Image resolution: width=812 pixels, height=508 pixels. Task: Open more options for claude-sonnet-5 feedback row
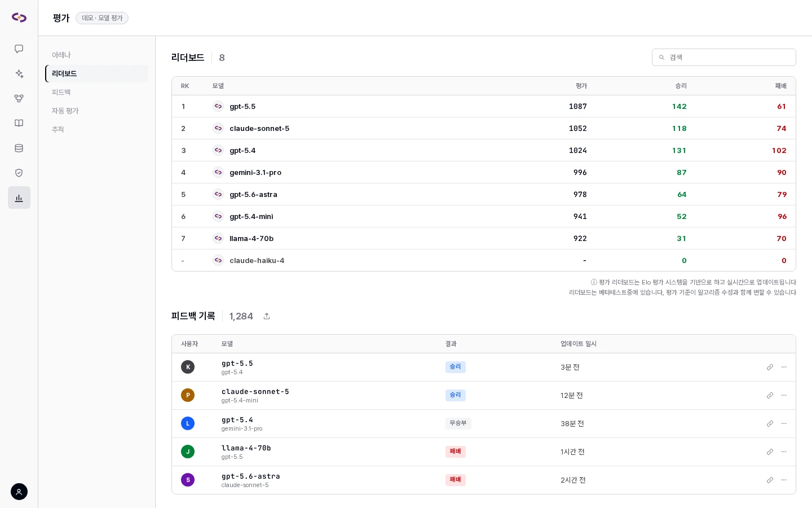pyautogui.click(x=784, y=396)
